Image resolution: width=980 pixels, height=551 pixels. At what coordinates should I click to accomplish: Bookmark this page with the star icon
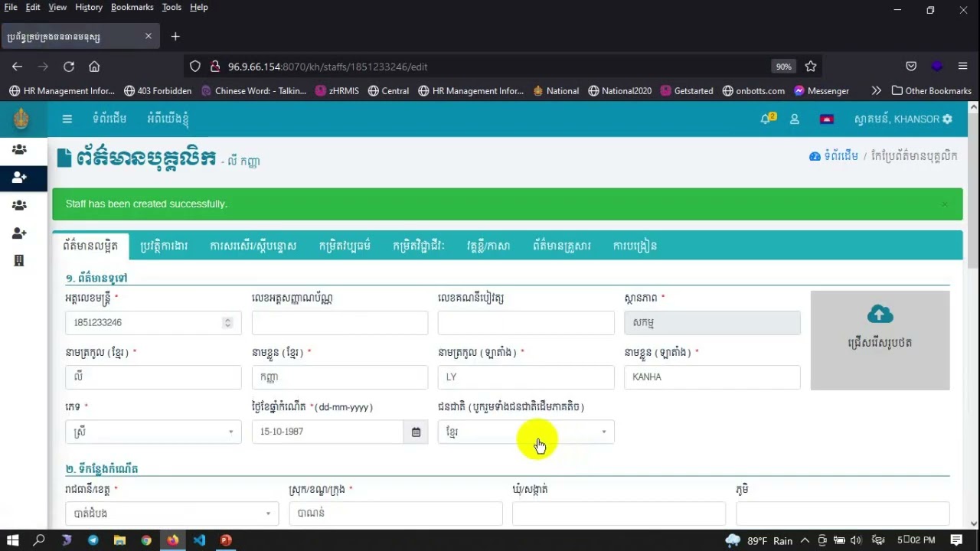[811, 67]
